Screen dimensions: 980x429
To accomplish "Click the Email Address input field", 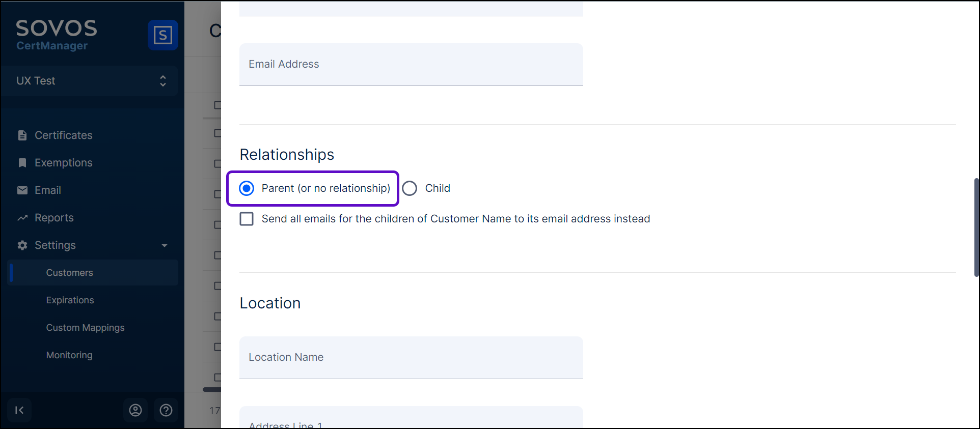I will coord(411,65).
